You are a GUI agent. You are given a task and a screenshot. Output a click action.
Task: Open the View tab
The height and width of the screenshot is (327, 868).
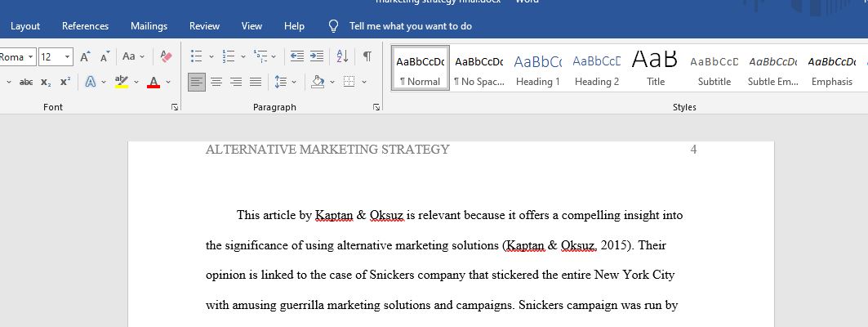pos(251,26)
